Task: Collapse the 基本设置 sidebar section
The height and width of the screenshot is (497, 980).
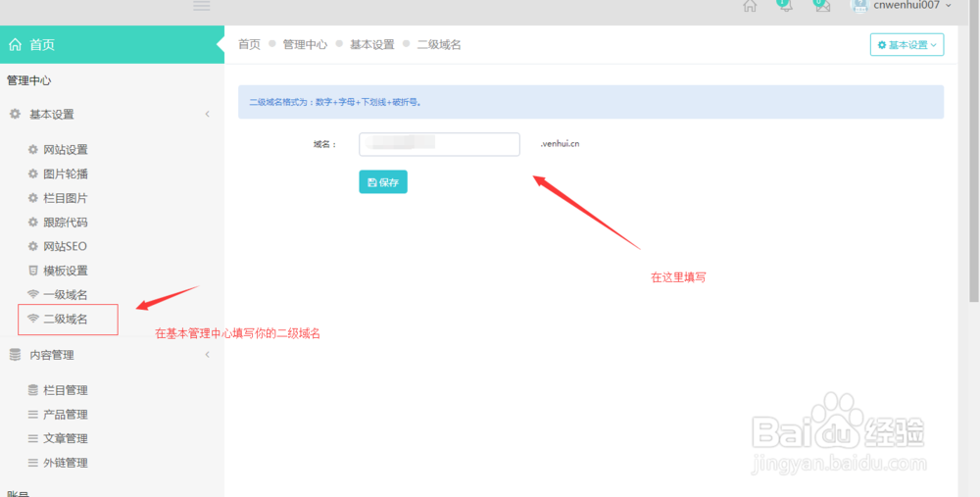Action: coord(207,115)
